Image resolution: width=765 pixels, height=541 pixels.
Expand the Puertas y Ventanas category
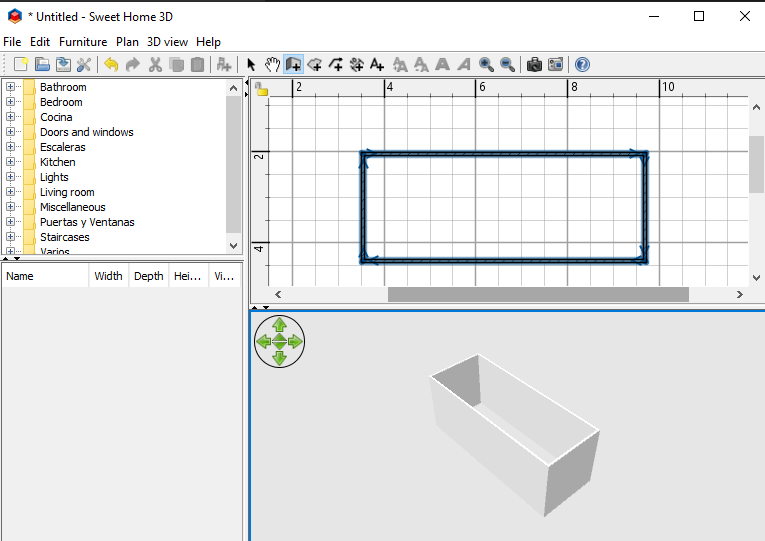[x=10, y=221]
